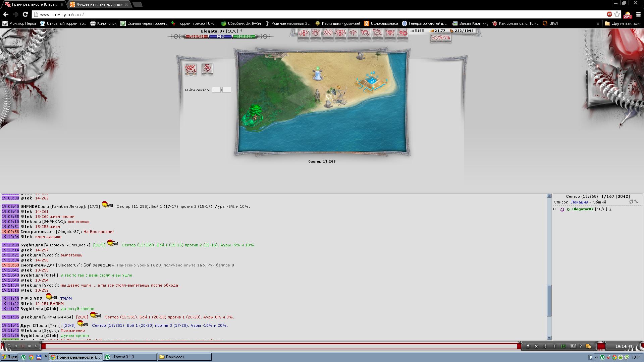644x362 pixels.
Task: Expand hidden bookmarks chevron in bookmark bar
Action: coord(598,23)
